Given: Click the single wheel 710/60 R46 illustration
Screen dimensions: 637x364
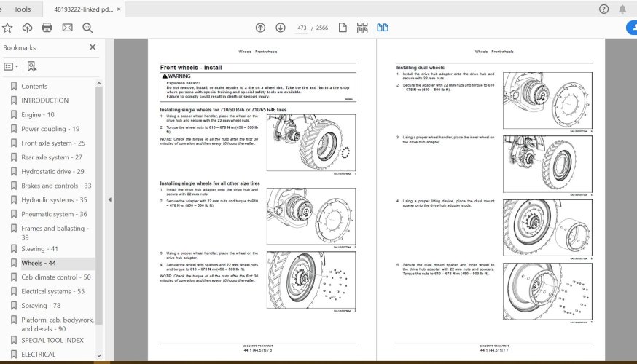Looking at the screenshot, I should [x=311, y=143].
